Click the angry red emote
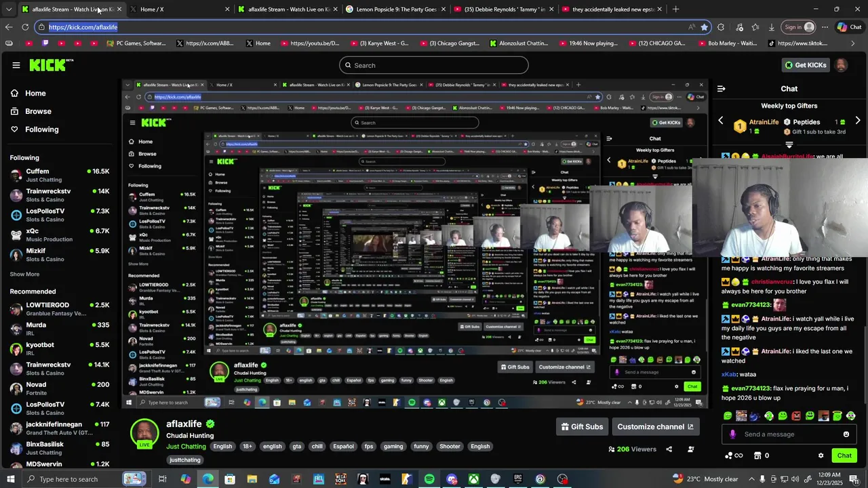The image size is (868, 488). 796,415
